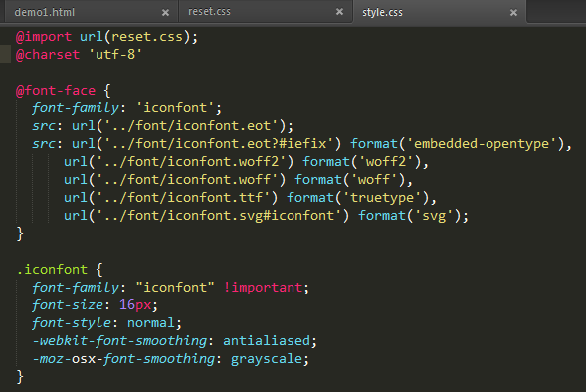Click the format('woff') line
586x392 pixels.
click(238, 180)
